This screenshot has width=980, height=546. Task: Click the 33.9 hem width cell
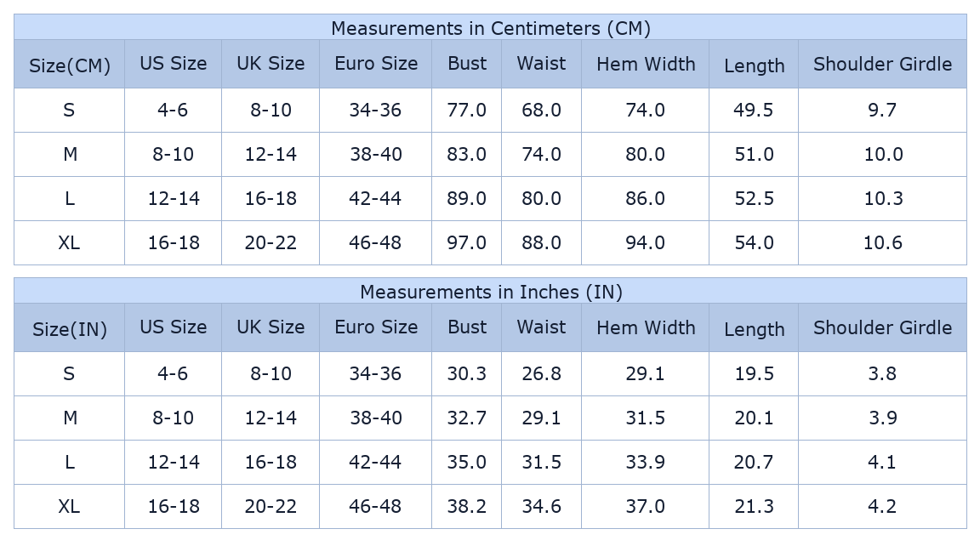point(646,462)
